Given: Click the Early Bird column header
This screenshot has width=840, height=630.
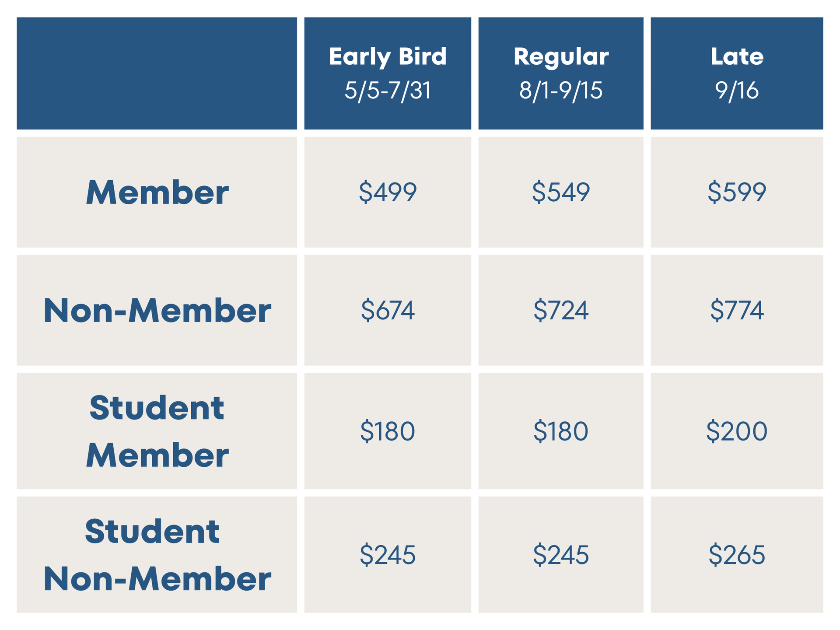Looking at the screenshot, I should (388, 73).
